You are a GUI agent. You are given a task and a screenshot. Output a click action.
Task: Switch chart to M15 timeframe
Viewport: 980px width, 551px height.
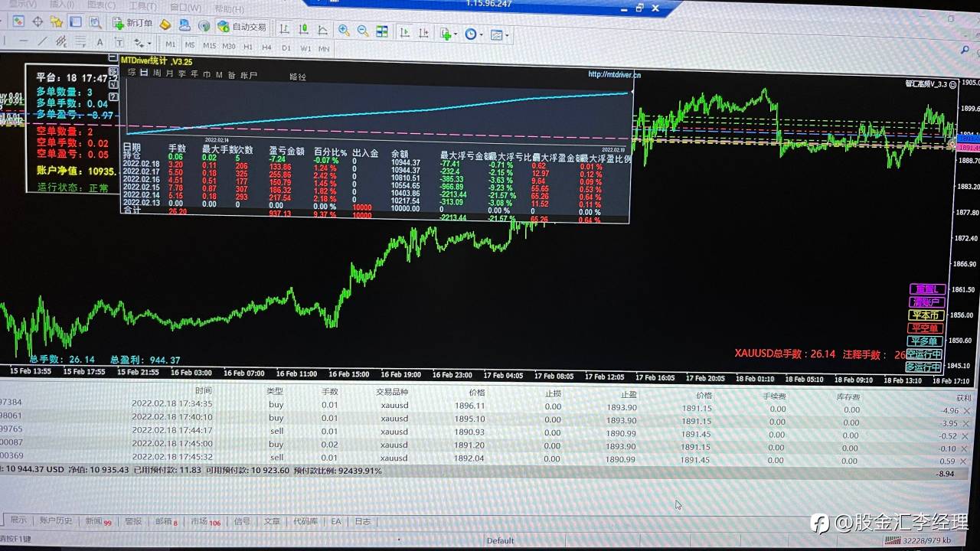[x=209, y=45]
